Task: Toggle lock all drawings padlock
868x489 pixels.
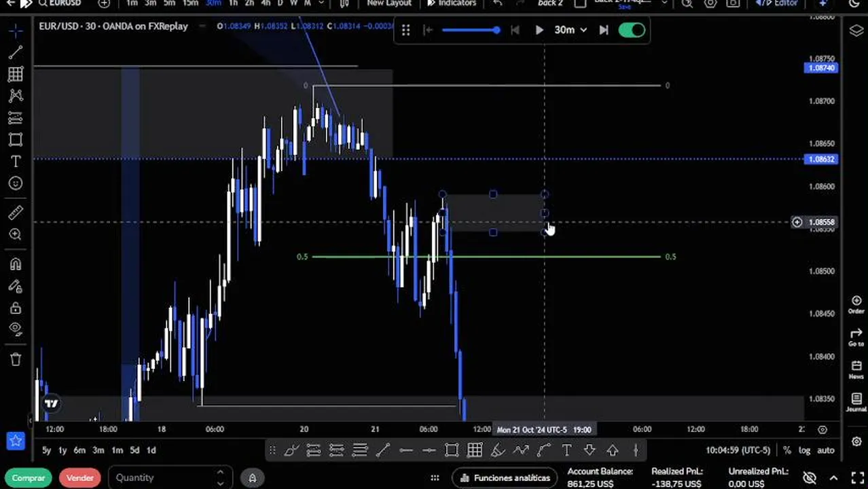Action: click(16, 308)
